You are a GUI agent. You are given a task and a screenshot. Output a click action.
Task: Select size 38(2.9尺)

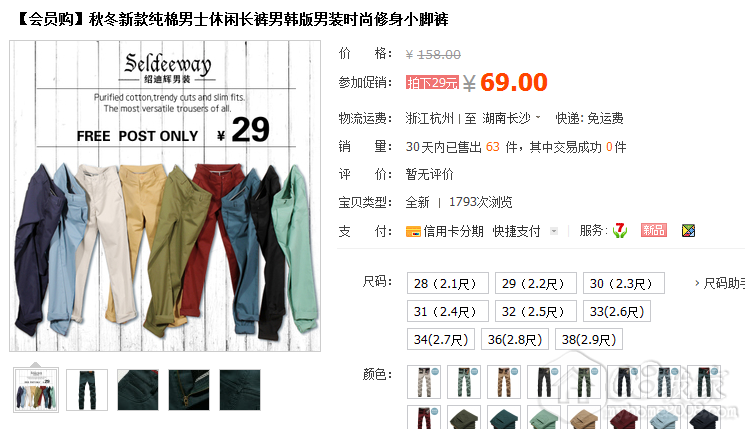coord(589,340)
